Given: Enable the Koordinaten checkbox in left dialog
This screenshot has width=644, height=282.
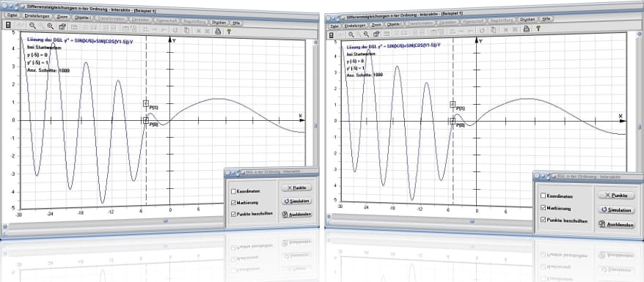Looking at the screenshot, I should [x=233, y=191].
